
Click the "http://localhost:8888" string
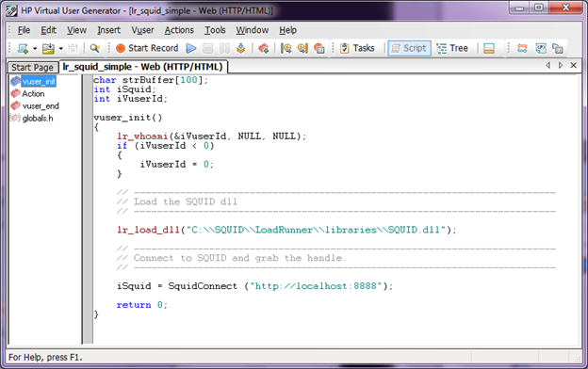(316, 286)
